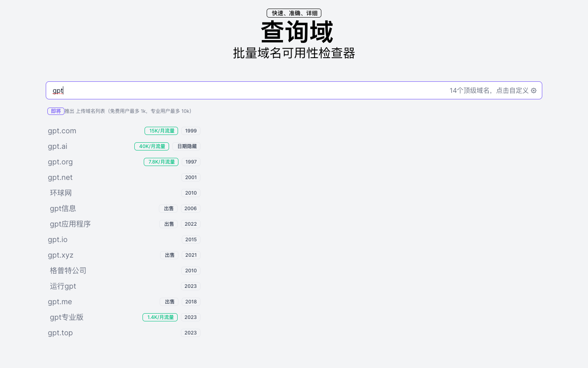Select the gpt.io domain entry

pos(57,240)
